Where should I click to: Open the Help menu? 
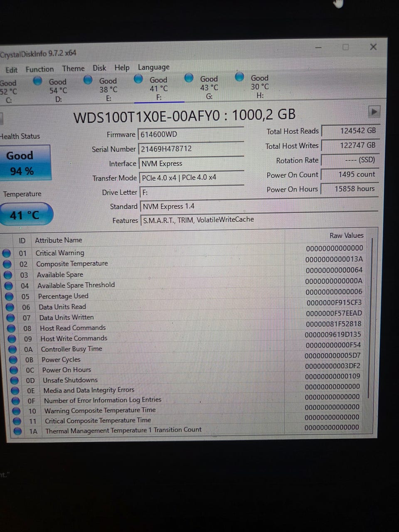click(x=122, y=67)
